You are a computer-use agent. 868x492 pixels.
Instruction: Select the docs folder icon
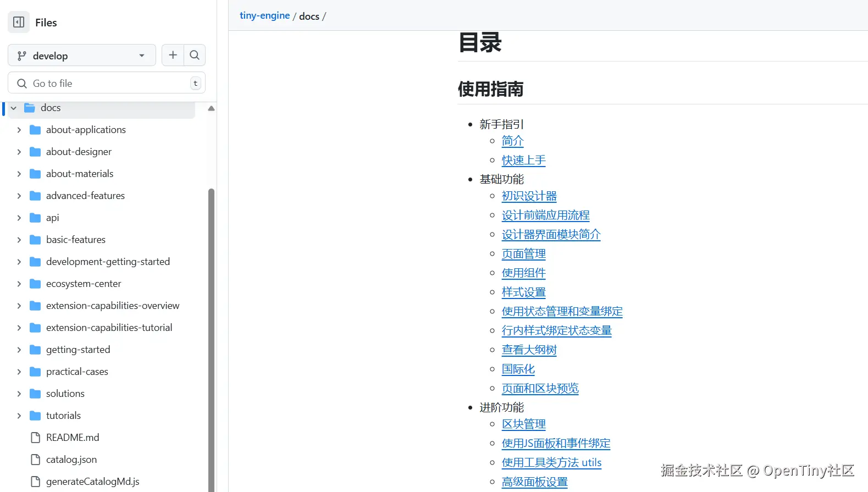30,108
